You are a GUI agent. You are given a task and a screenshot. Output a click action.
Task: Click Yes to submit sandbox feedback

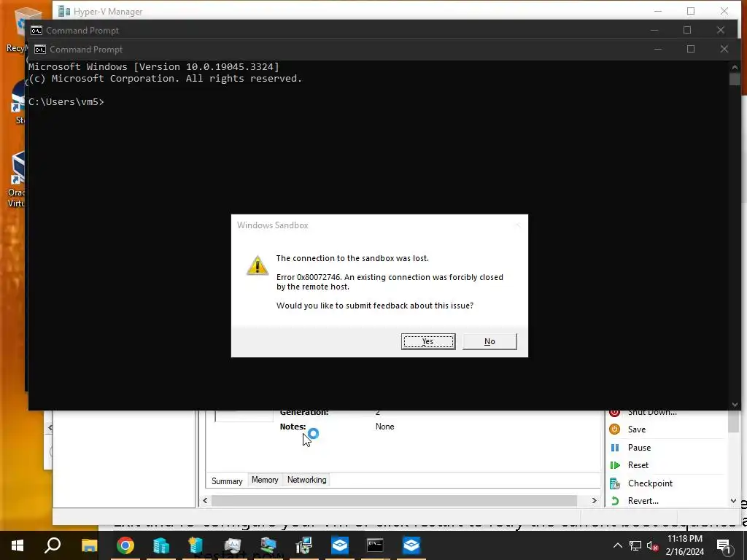pos(427,341)
